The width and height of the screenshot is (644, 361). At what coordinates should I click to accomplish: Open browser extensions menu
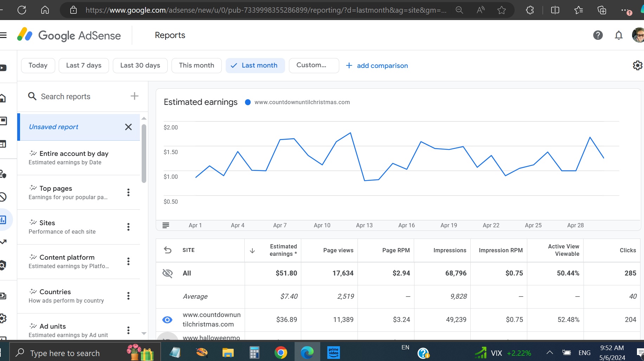[x=530, y=10]
